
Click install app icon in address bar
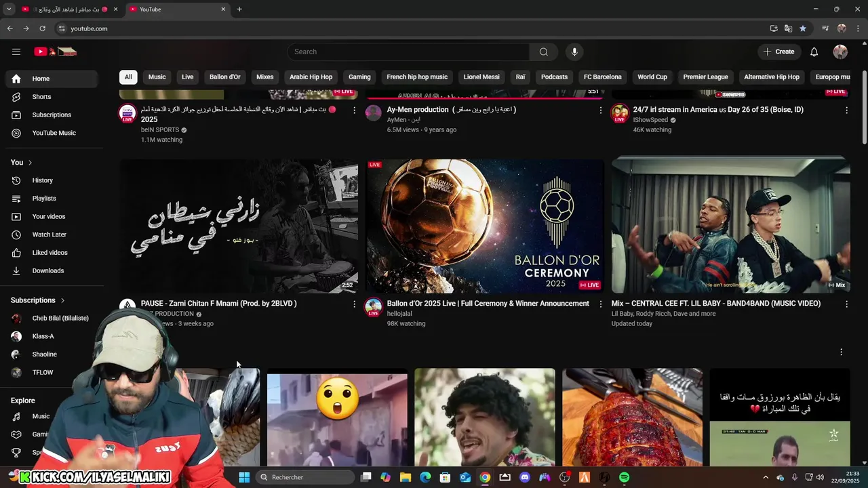pyautogui.click(x=774, y=28)
